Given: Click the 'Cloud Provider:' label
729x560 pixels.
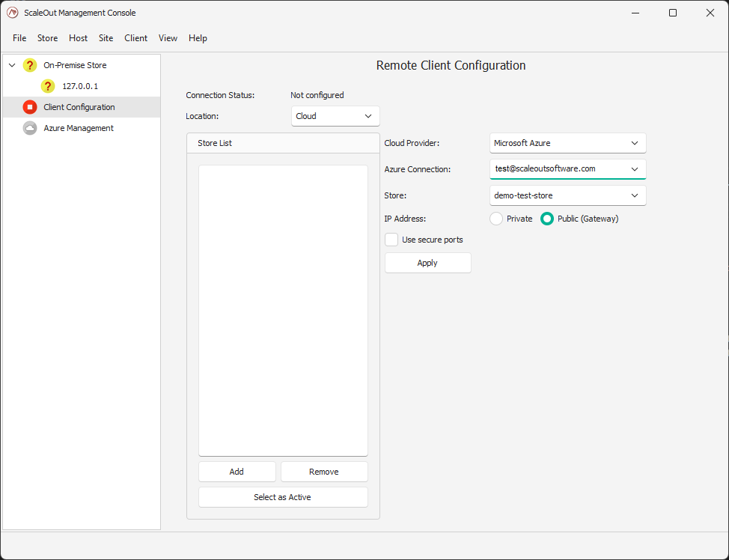Looking at the screenshot, I should coord(412,143).
